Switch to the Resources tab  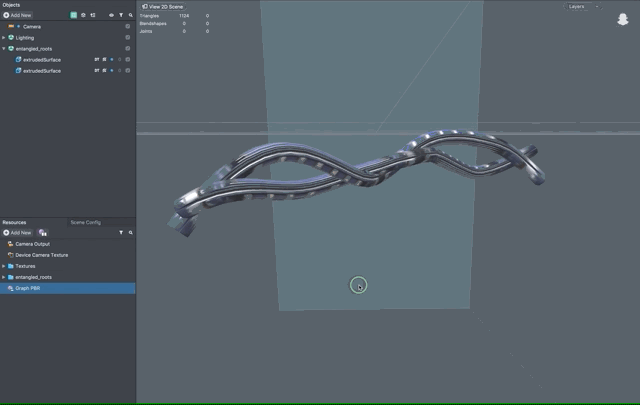[x=15, y=222]
